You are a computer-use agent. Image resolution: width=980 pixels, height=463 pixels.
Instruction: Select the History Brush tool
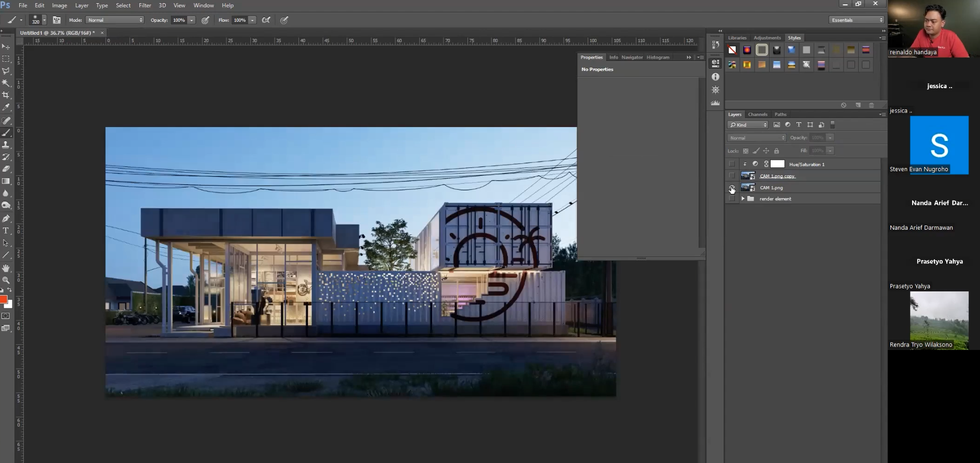[6, 157]
